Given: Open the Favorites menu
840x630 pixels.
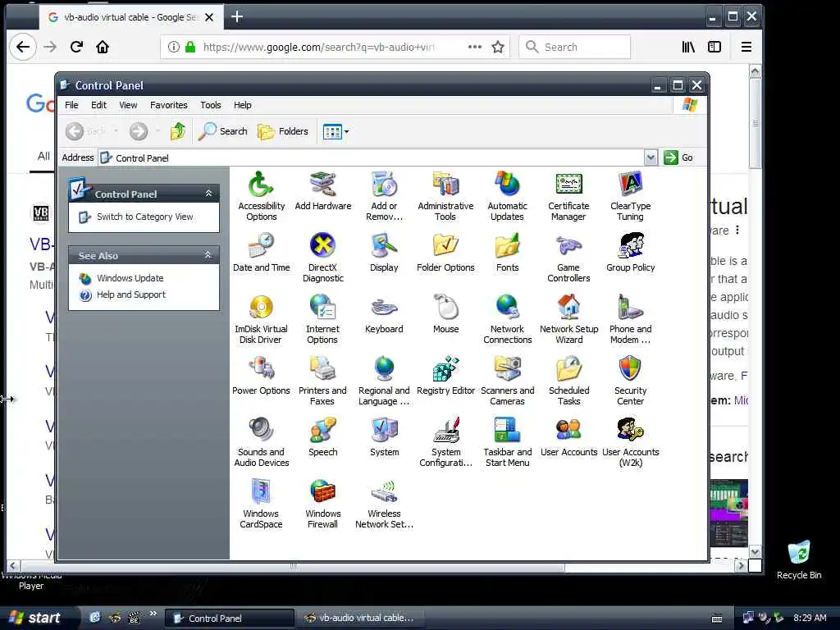Looking at the screenshot, I should click(168, 105).
